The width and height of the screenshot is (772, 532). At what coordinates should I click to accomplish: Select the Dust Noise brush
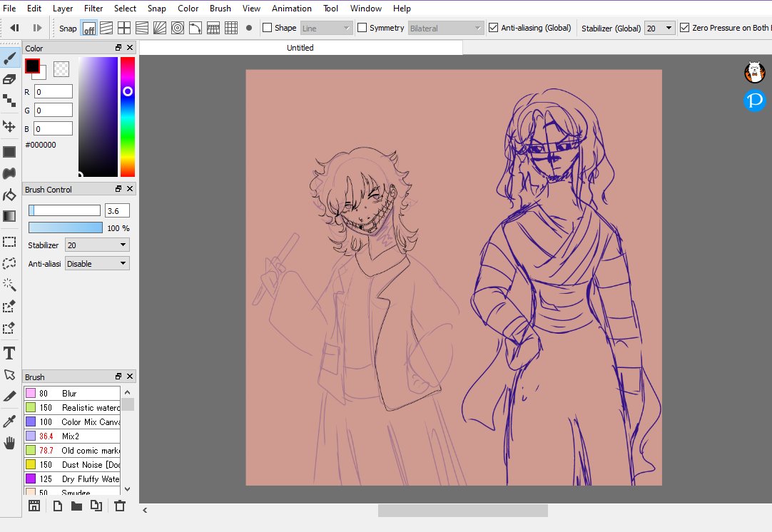coord(72,464)
